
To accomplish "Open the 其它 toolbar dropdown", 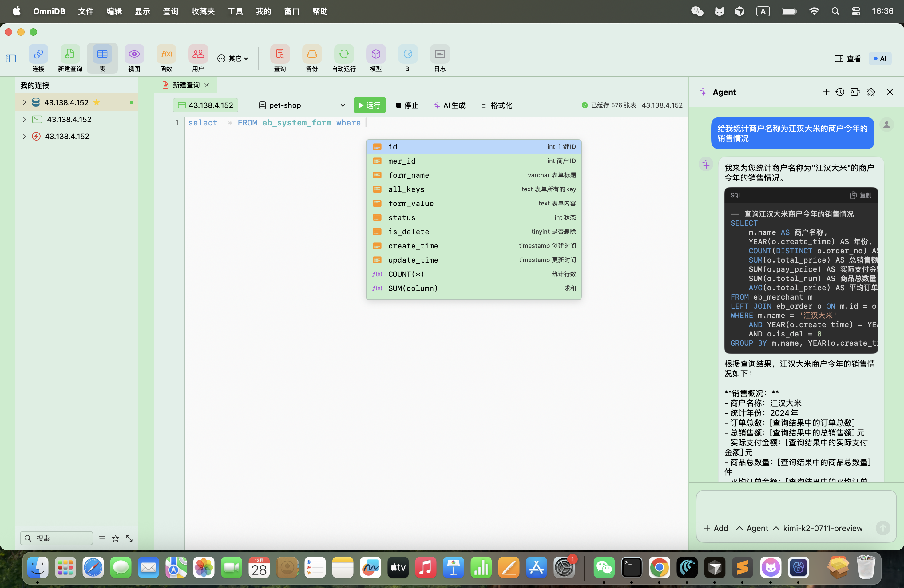I will coord(232,58).
